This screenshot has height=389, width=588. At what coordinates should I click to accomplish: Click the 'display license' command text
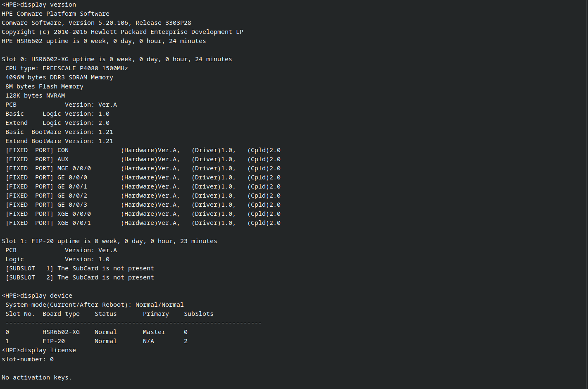[48, 350]
